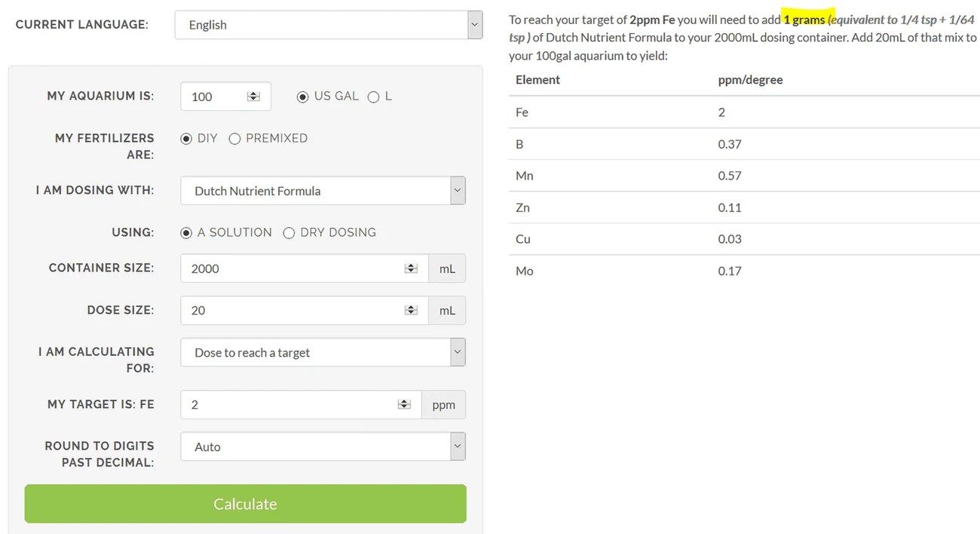Viewport: 980px width, 534px height.
Task: Open the Dutch Nutrient Formula dropdown
Action: coord(323,191)
